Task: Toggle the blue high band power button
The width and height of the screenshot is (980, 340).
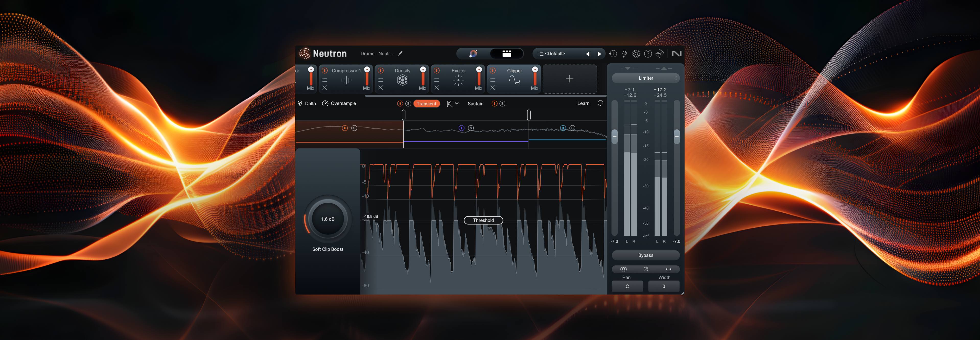Action: coord(563,128)
